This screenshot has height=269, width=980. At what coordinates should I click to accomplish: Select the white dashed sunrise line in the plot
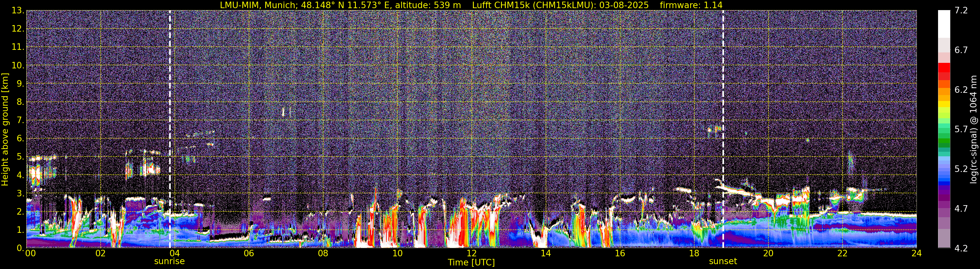(x=170, y=129)
